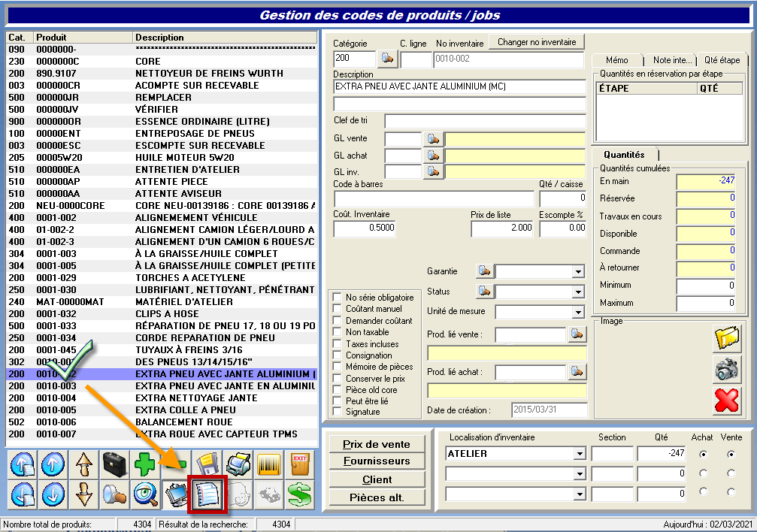The height and width of the screenshot is (532, 757).
Task: Open the Fournisseurs button
Action: click(377, 461)
